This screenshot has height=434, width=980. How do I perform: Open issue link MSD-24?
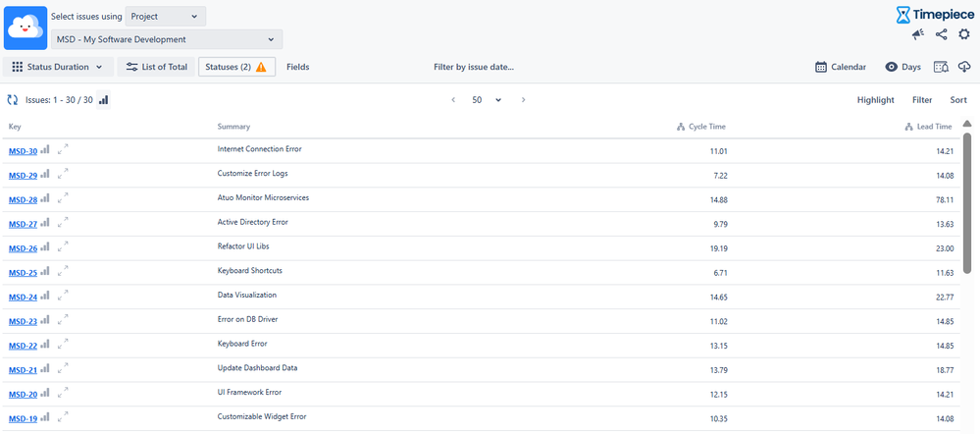point(24,298)
